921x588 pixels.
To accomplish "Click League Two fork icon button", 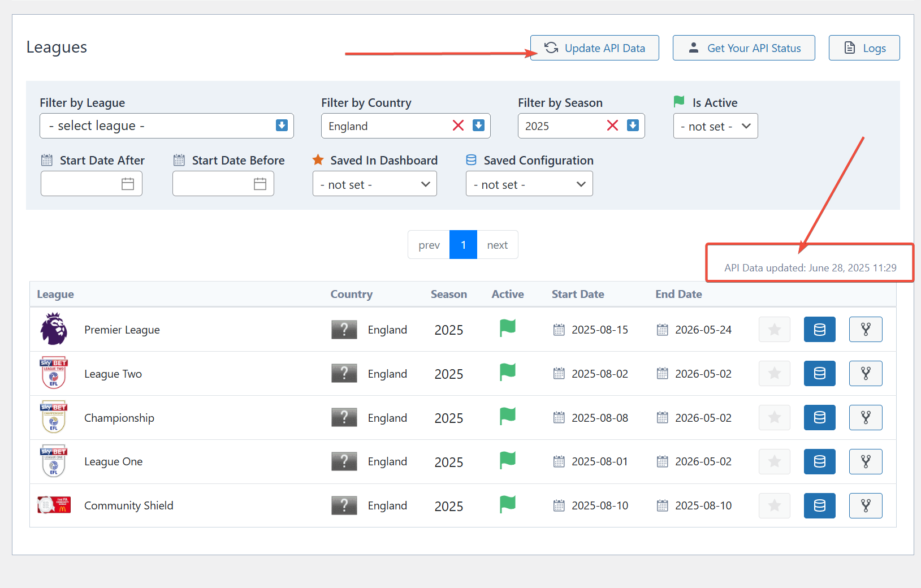I will (866, 373).
